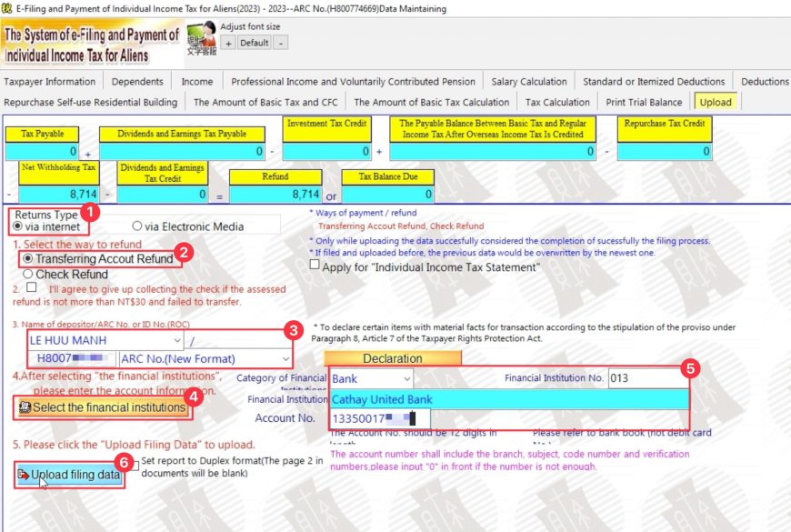The height and width of the screenshot is (532, 791).
Task: Click the Select the financial institutions button
Action: pyautogui.click(x=103, y=407)
